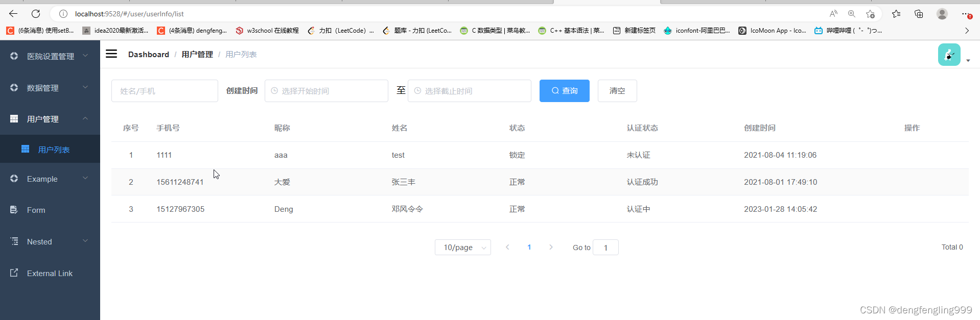The height and width of the screenshot is (320, 980).
Task: Click the External Link sidebar icon
Action: (14, 273)
